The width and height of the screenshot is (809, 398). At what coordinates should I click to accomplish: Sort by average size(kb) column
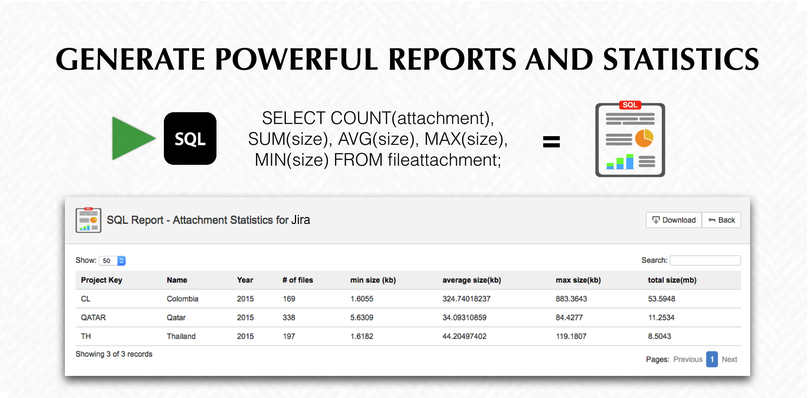[x=472, y=280]
